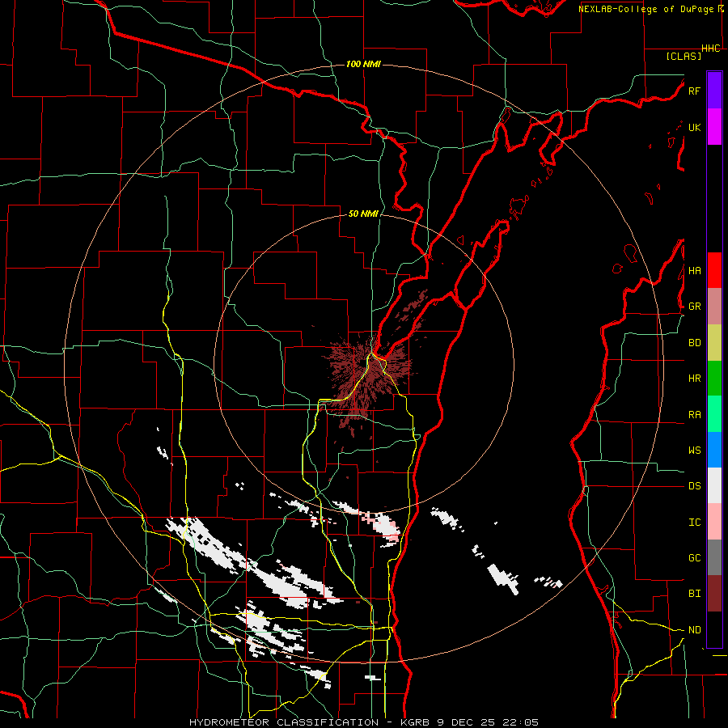The width and height of the screenshot is (728, 728).
Task: Click the HHC product code label
Action: pyautogui.click(x=711, y=49)
